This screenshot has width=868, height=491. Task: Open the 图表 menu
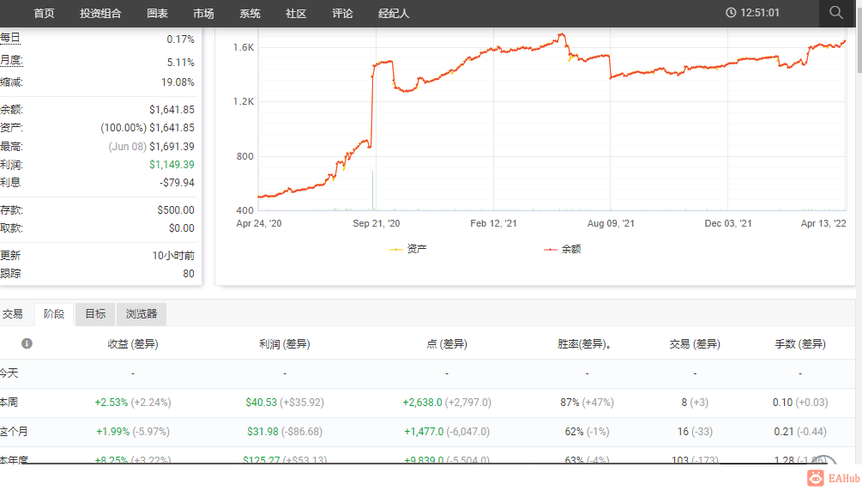(x=157, y=13)
